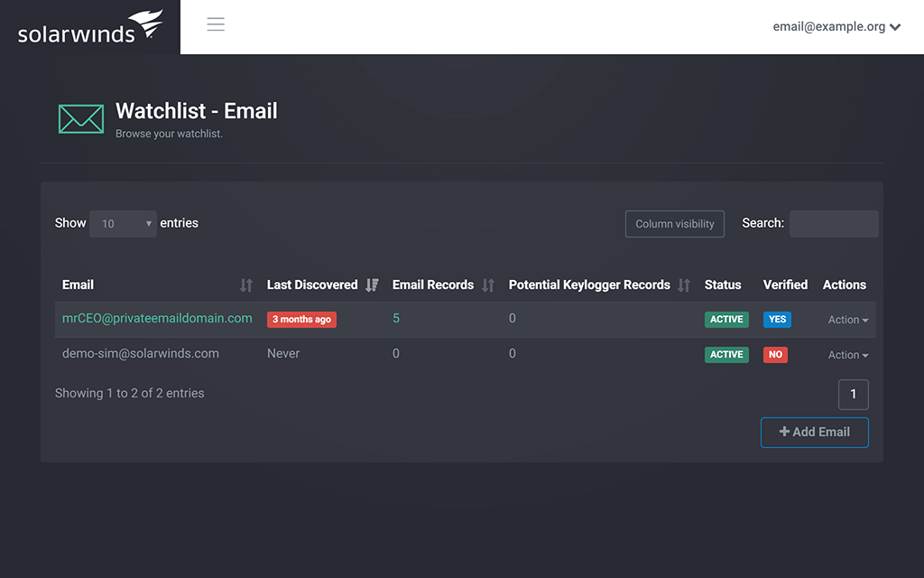Sort by Potential Keylogger Records arrows
This screenshot has height=578, width=924.
click(684, 285)
